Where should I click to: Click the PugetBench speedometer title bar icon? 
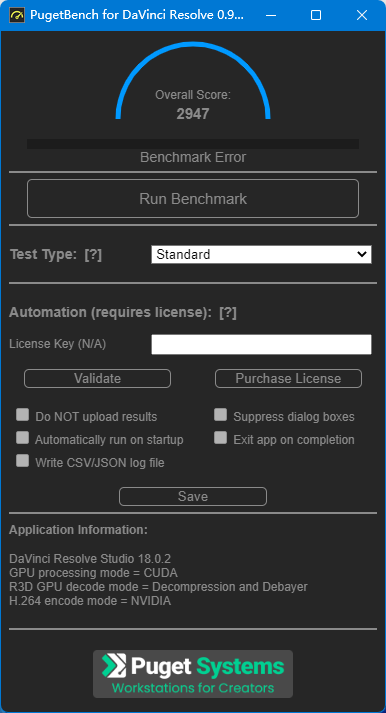17,15
